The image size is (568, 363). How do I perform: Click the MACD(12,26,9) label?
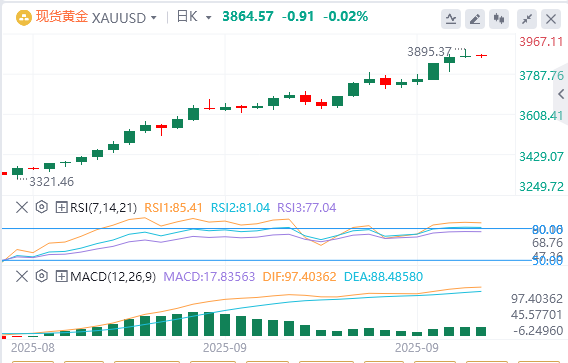pyautogui.click(x=113, y=277)
